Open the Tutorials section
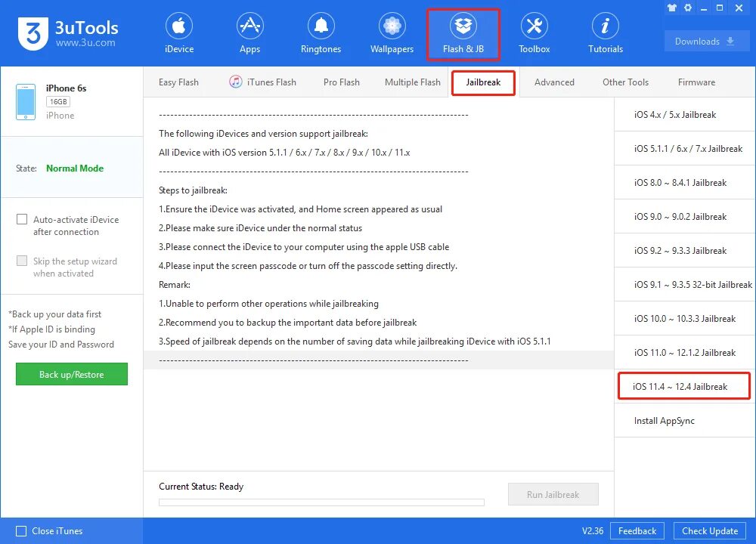 pyautogui.click(x=605, y=34)
